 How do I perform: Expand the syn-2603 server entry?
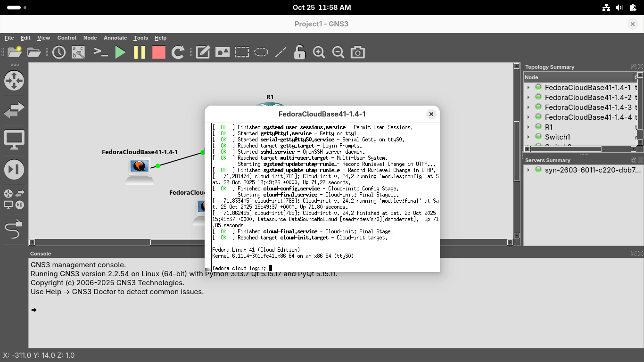click(528, 170)
